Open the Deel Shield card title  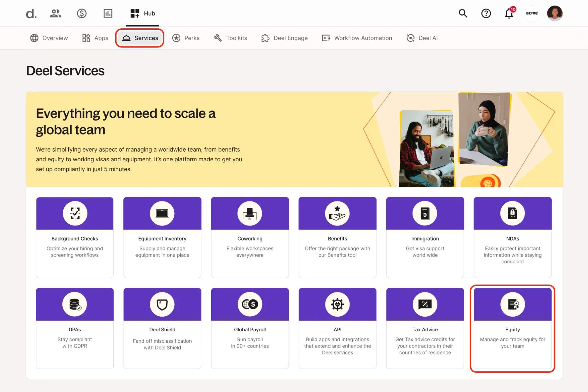[x=162, y=330]
